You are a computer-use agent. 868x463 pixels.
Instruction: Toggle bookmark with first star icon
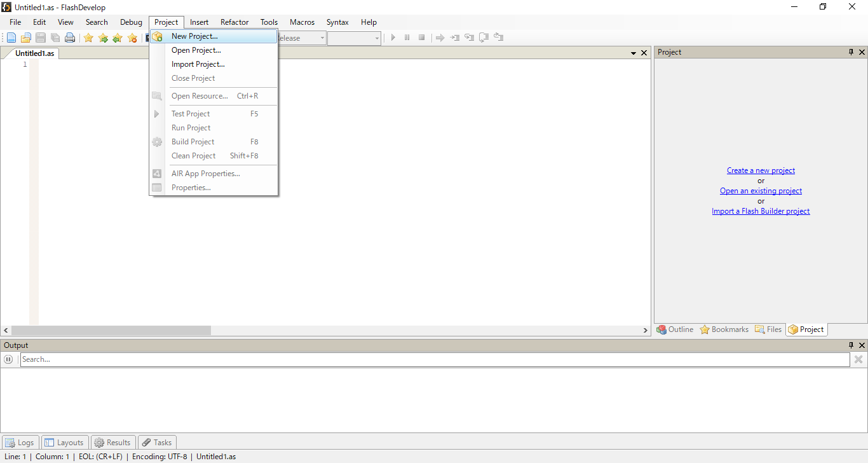coord(88,38)
